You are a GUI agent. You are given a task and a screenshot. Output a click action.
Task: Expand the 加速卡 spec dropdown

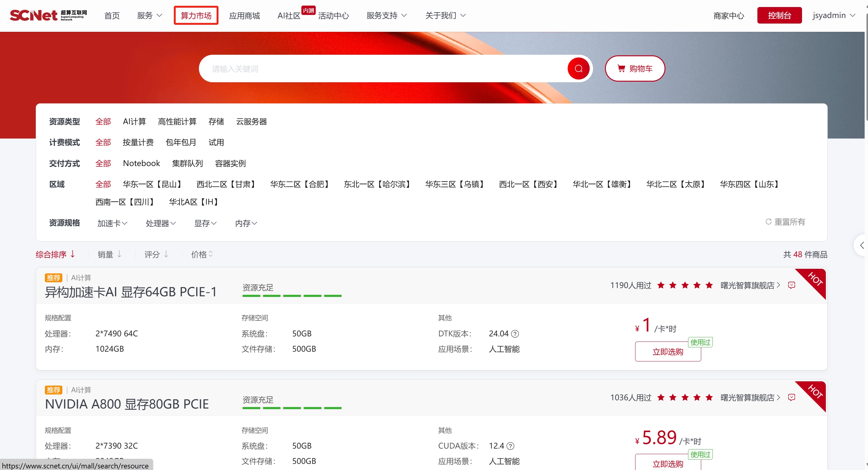click(x=112, y=223)
